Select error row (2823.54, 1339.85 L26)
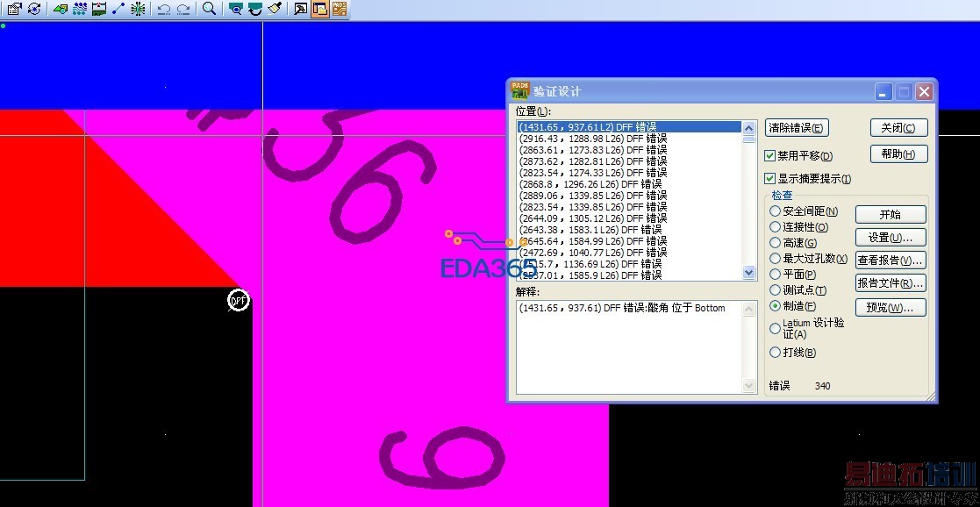980x507 pixels. [x=629, y=206]
